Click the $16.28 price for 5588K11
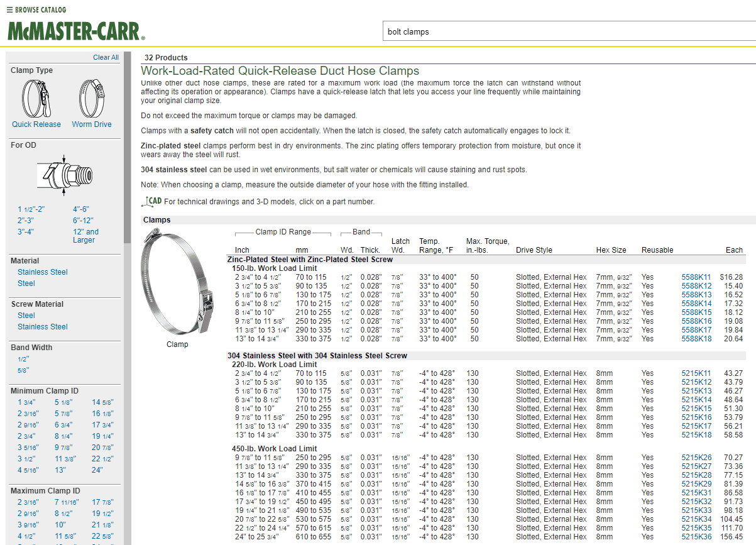Image resolution: width=756 pixels, height=545 pixels. pos(731,277)
